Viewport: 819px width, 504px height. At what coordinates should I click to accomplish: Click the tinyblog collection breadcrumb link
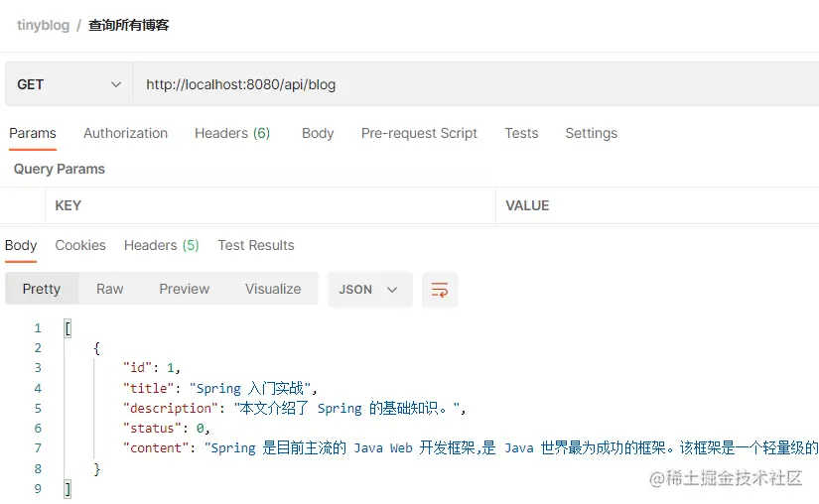point(43,25)
